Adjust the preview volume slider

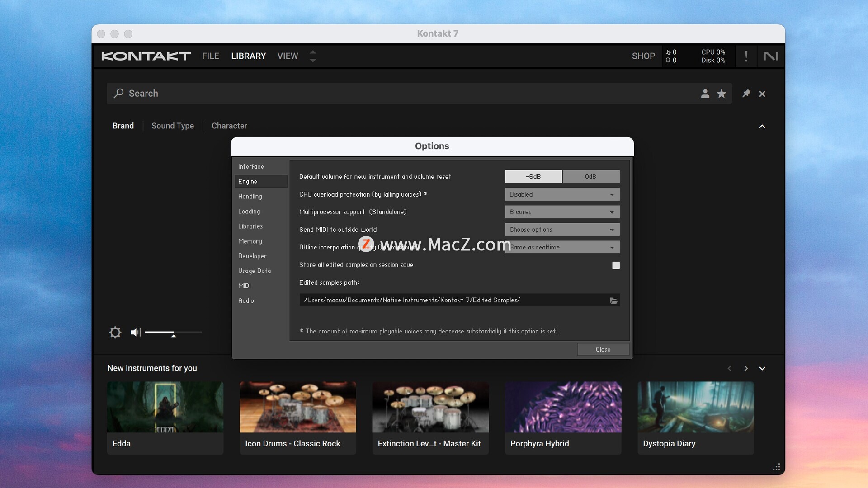click(174, 333)
